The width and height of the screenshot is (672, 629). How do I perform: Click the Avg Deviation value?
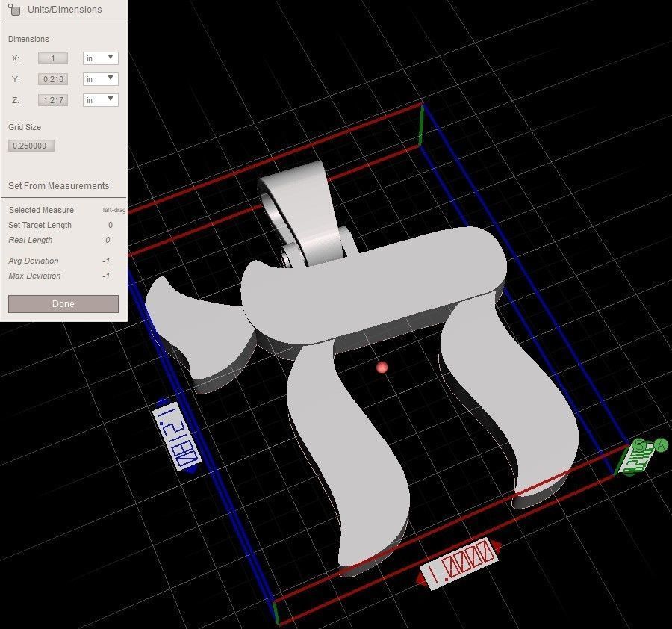[x=106, y=261]
